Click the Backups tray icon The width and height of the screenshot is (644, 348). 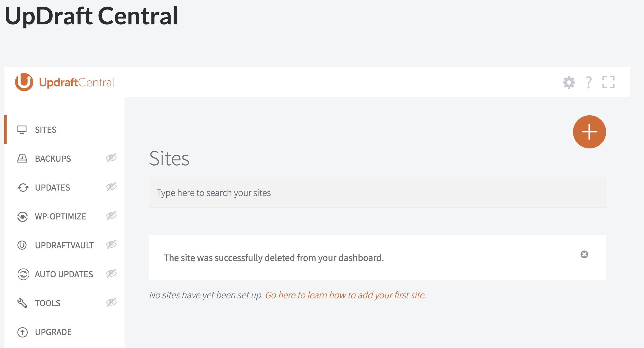[x=22, y=159]
